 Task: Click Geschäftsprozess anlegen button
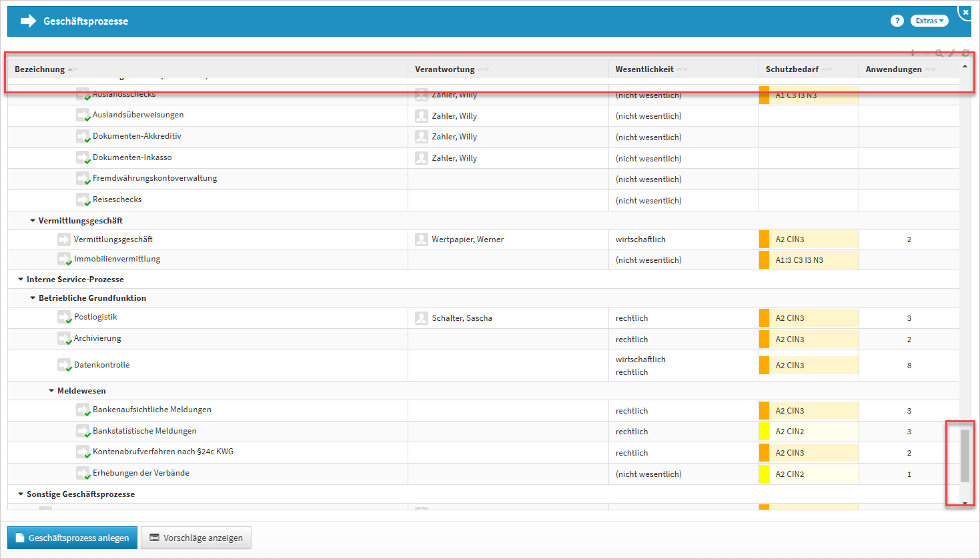[72, 538]
